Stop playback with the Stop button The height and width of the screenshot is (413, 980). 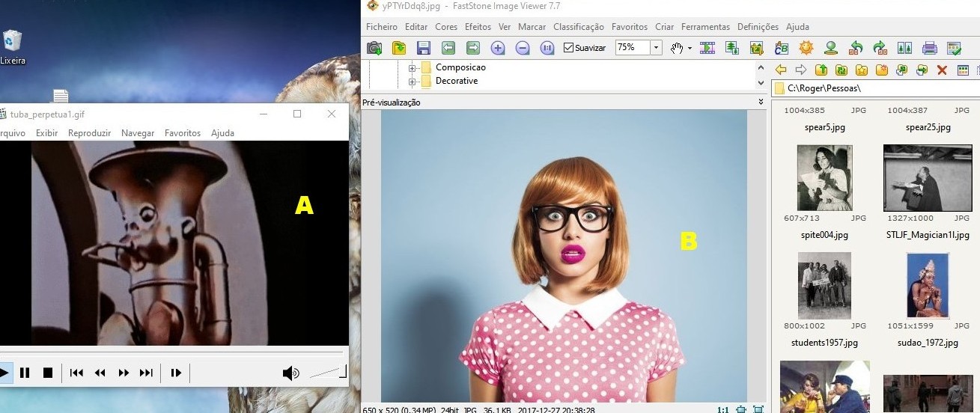click(48, 373)
